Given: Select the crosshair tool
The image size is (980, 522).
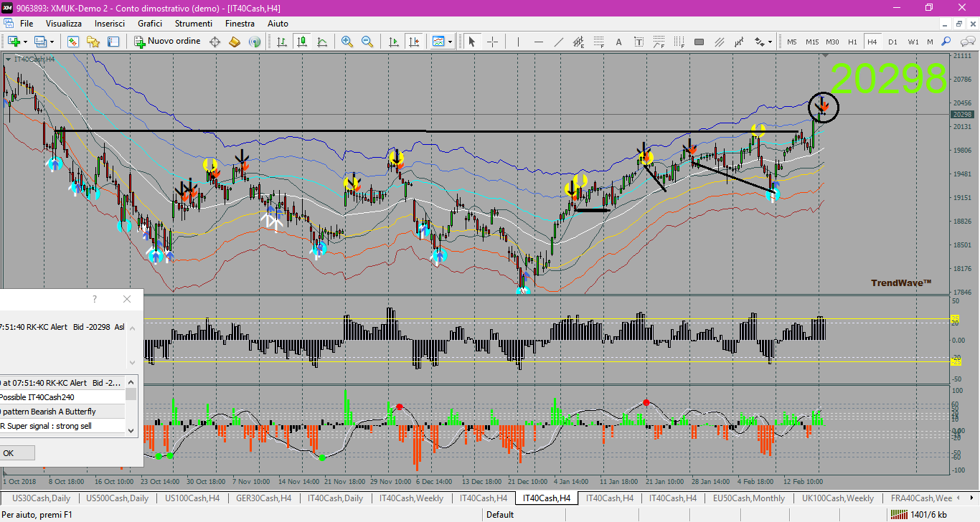Looking at the screenshot, I should (x=493, y=42).
